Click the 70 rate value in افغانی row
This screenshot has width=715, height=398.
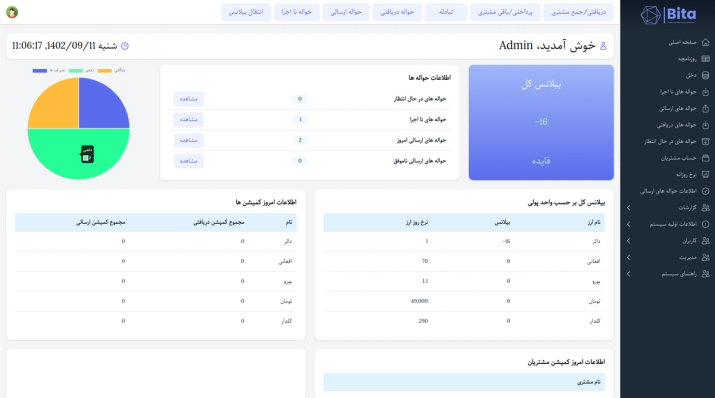click(x=425, y=261)
